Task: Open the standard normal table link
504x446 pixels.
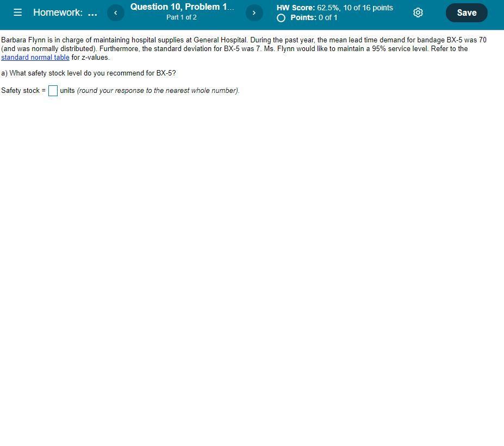Action: pyautogui.click(x=35, y=57)
